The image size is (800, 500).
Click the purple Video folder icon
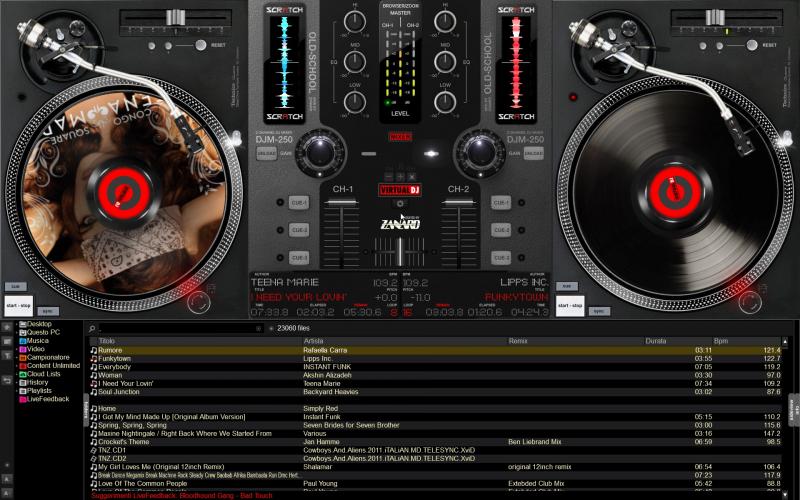pos(22,349)
